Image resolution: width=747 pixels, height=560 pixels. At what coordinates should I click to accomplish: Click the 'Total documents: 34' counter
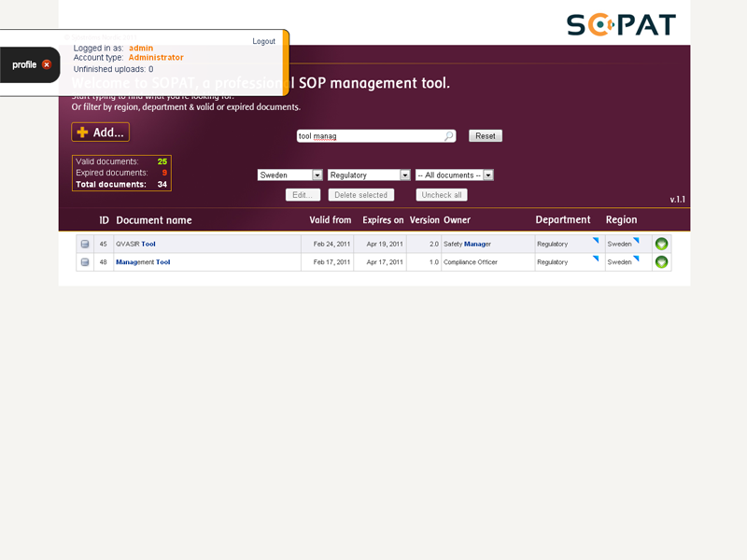[x=121, y=184]
